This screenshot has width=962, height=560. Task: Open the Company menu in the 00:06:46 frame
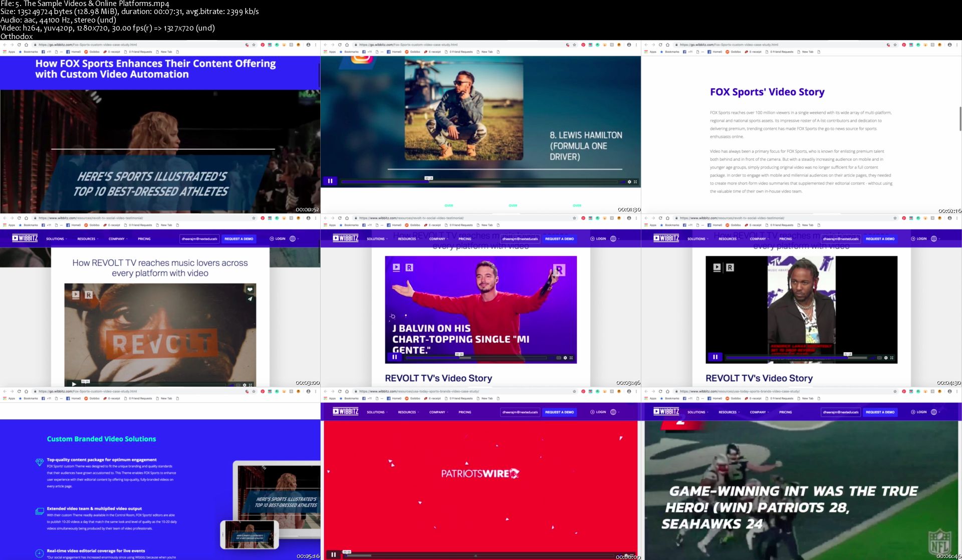(759, 412)
